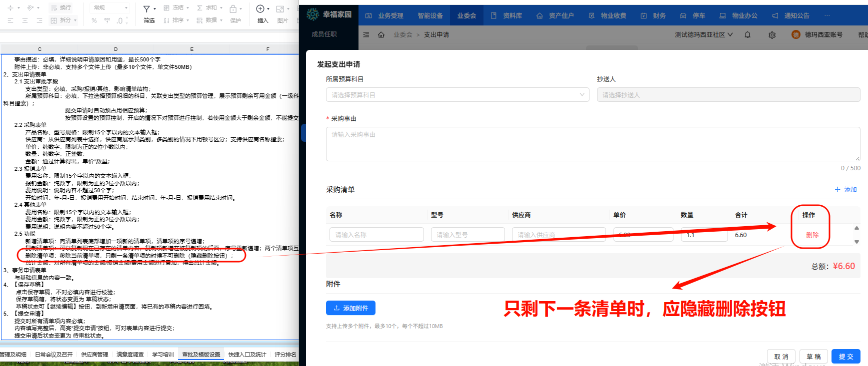Click the red 删除 link in list row
The height and width of the screenshot is (366, 868).
coord(812,235)
